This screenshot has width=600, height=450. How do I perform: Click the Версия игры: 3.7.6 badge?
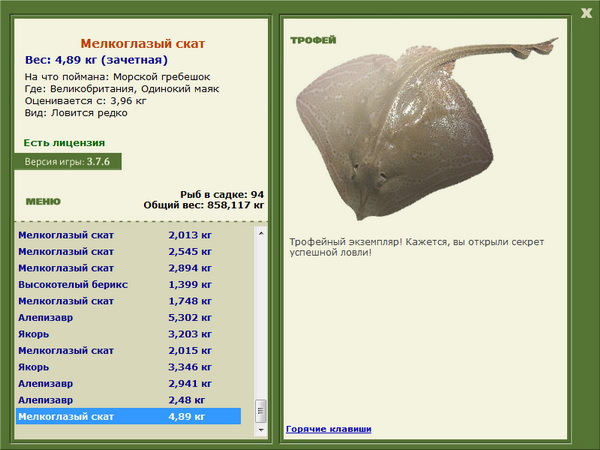click(68, 161)
